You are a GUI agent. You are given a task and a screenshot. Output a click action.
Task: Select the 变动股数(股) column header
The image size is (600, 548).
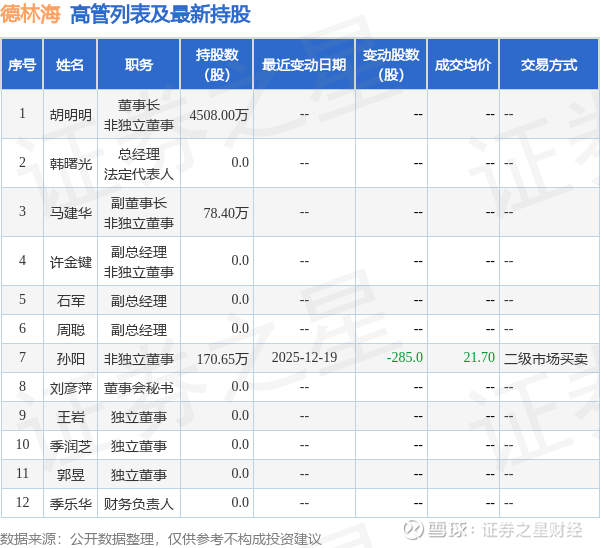point(391,64)
